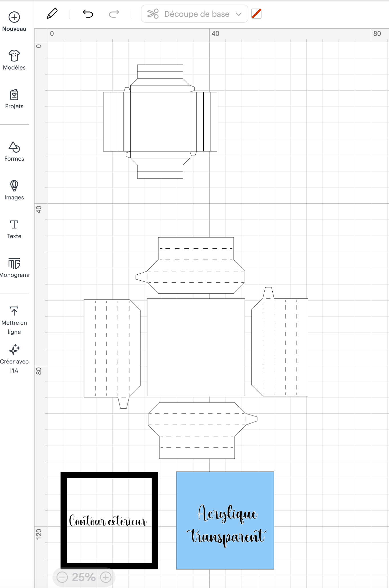Click the Nouveau plus icon
Image resolution: width=389 pixels, height=588 pixels.
click(14, 17)
